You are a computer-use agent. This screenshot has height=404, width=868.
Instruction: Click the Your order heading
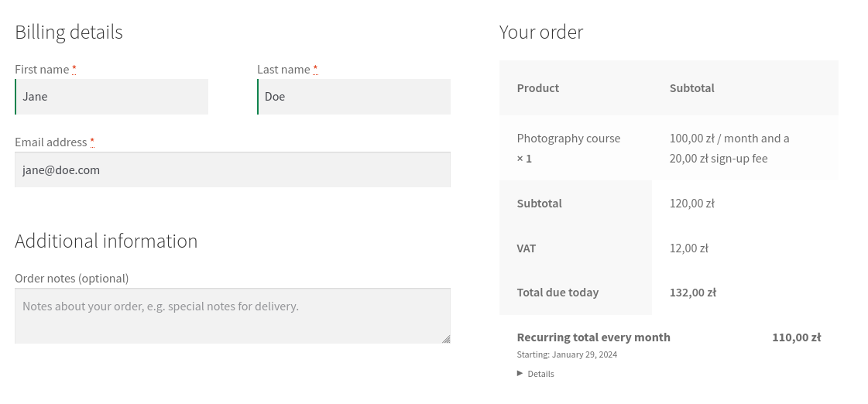541,33
